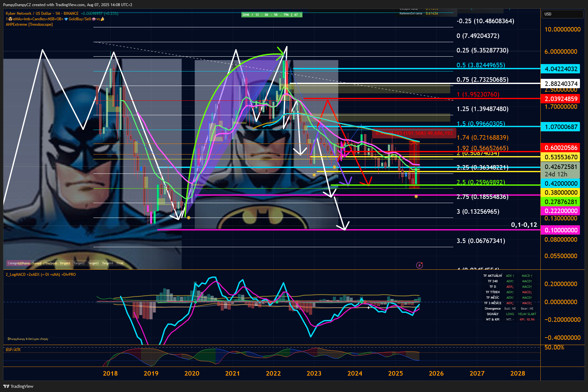588x392 pixels.
Task: Select the Kyber Network / US Dollar symbol title
Action: [42, 14]
